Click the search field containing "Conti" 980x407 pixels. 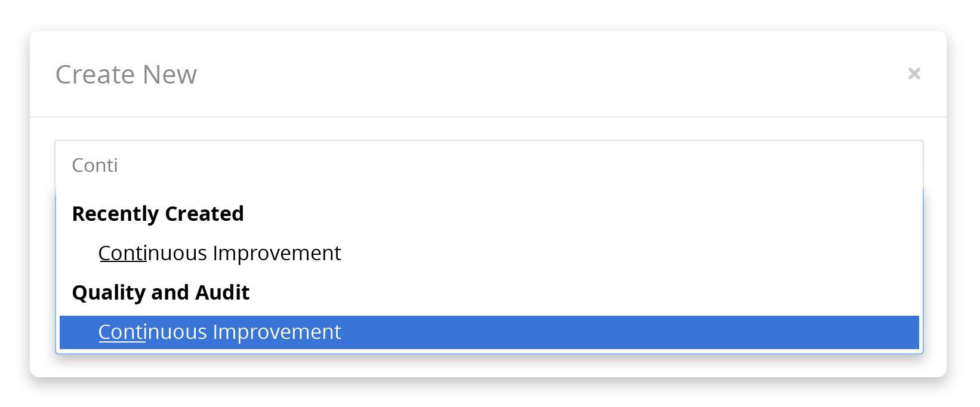pos(489,165)
